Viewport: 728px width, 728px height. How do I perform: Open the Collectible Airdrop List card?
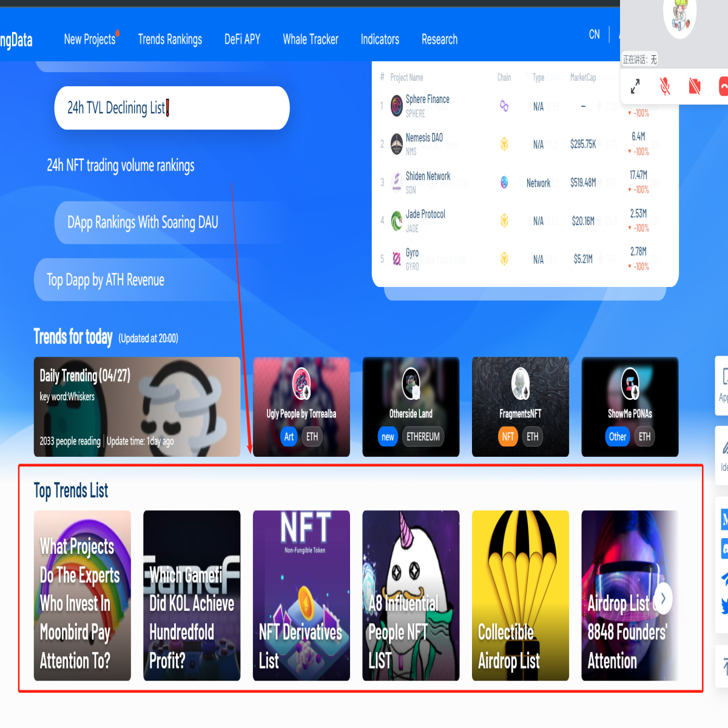click(x=521, y=596)
